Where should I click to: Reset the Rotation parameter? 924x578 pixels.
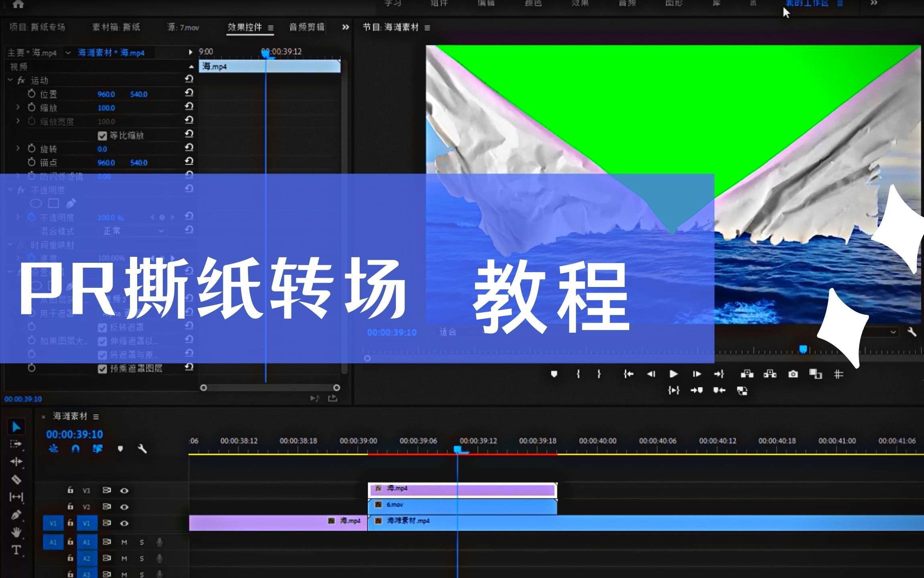pos(189,147)
